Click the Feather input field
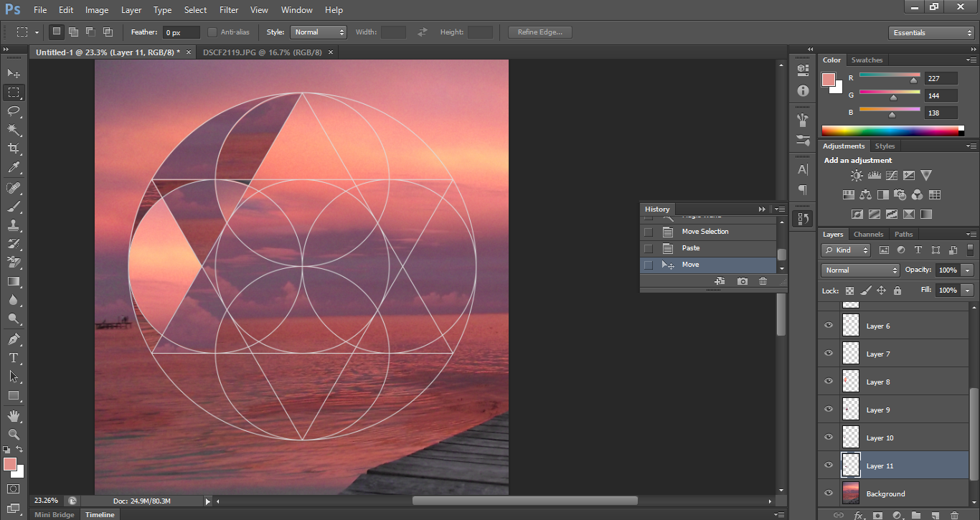Screen dimensions: 980x520 coord(182,32)
